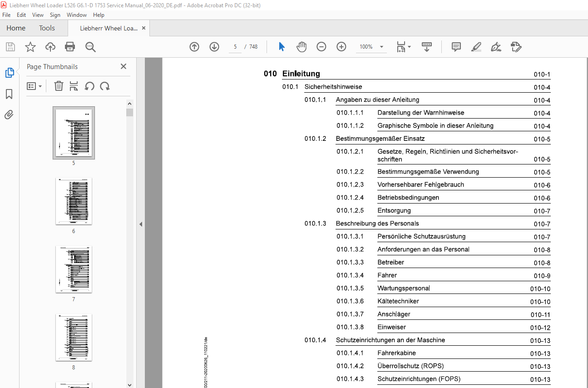Zoom in with the plus icon
The image size is (588, 388).
click(x=341, y=47)
